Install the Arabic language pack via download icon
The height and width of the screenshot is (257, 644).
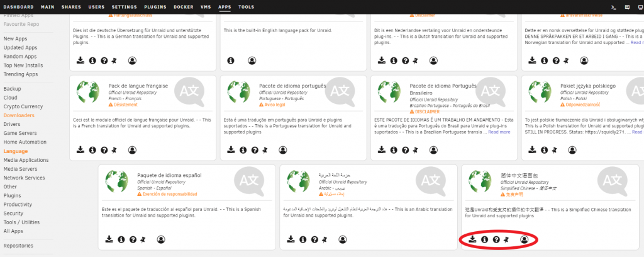click(x=291, y=239)
